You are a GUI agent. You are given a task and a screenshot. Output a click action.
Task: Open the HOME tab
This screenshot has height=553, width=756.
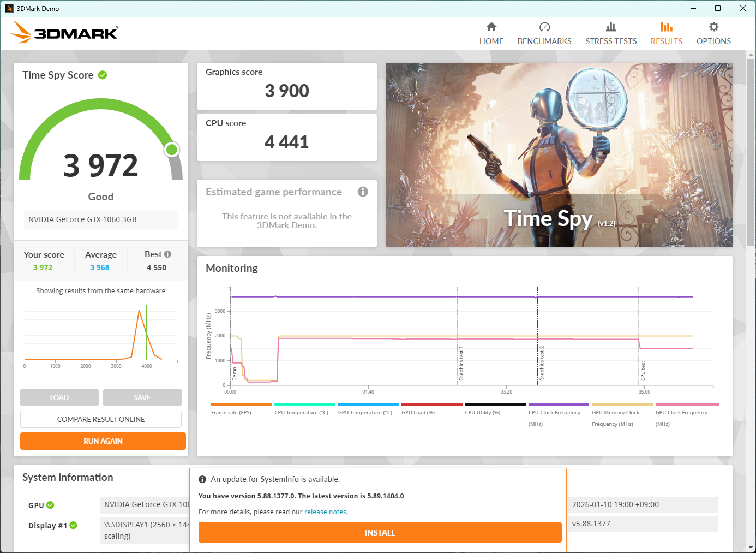(491, 34)
